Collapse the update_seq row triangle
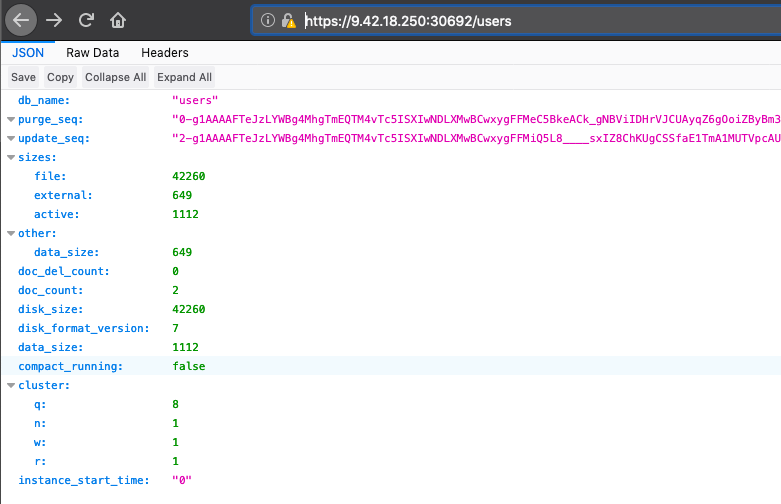This screenshot has width=781, height=504. point(11,138)
